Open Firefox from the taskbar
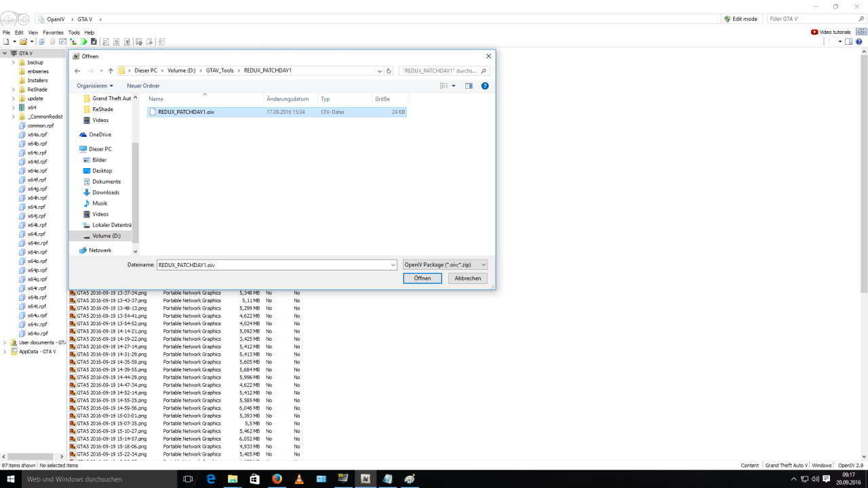 tap(277, 479)
